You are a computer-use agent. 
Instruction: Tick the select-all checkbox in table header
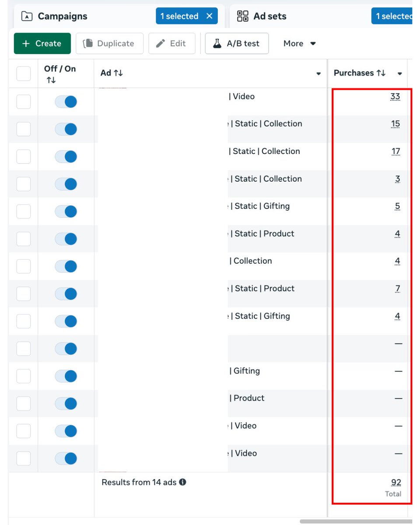[x=24, y=73]
